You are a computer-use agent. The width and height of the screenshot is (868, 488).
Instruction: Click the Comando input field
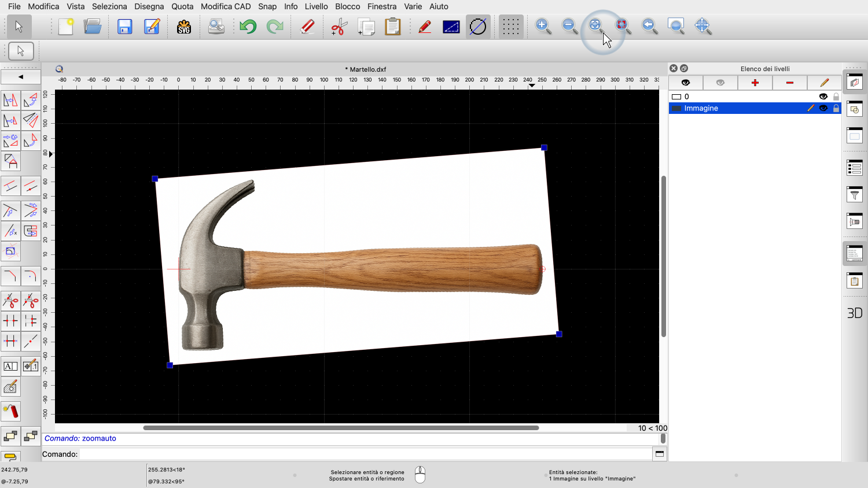[x=365, y=454]
